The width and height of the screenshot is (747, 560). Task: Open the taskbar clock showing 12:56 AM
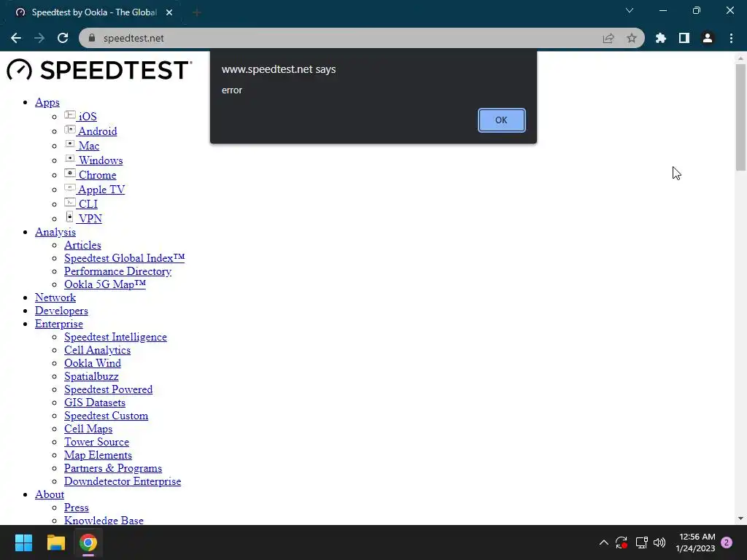(x=695, y=542)
